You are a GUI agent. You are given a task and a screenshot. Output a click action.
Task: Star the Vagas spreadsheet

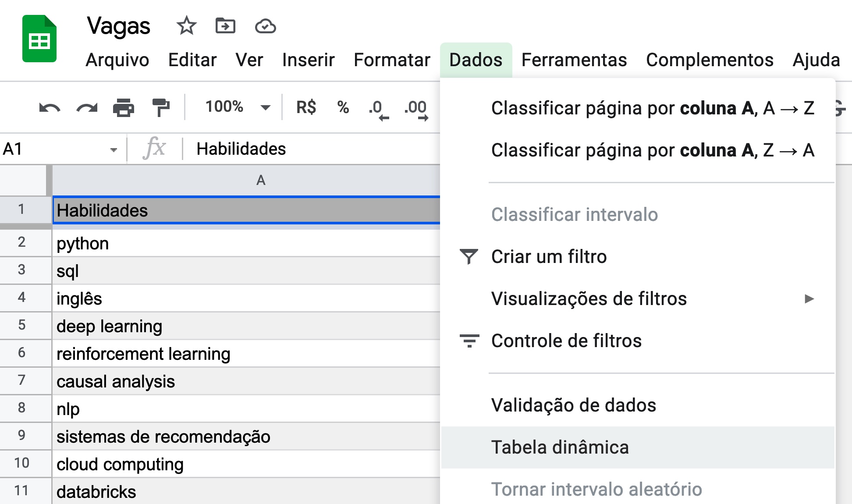186,26
